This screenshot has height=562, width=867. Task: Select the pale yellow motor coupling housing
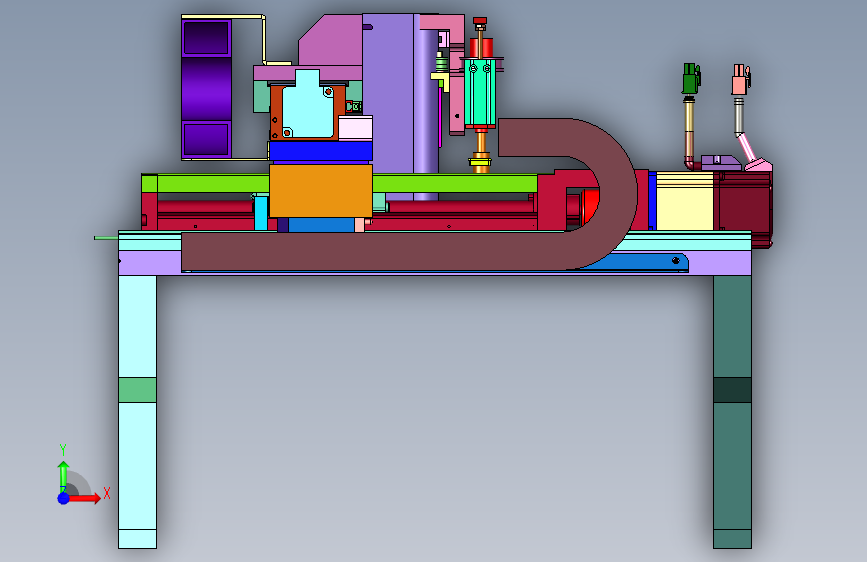click(685, 201)
